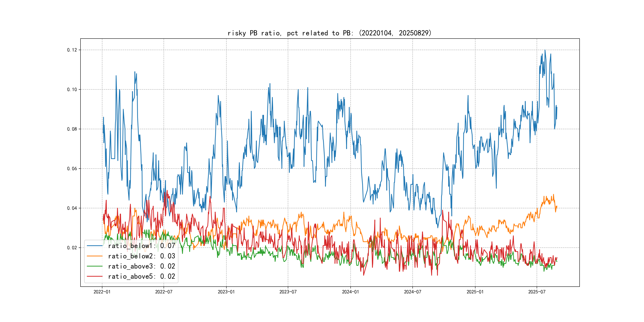Click the 0.02 y-axis tick label
Viewport: 644px width, 322px height.
pyautogui.click(x=72, y=248)
